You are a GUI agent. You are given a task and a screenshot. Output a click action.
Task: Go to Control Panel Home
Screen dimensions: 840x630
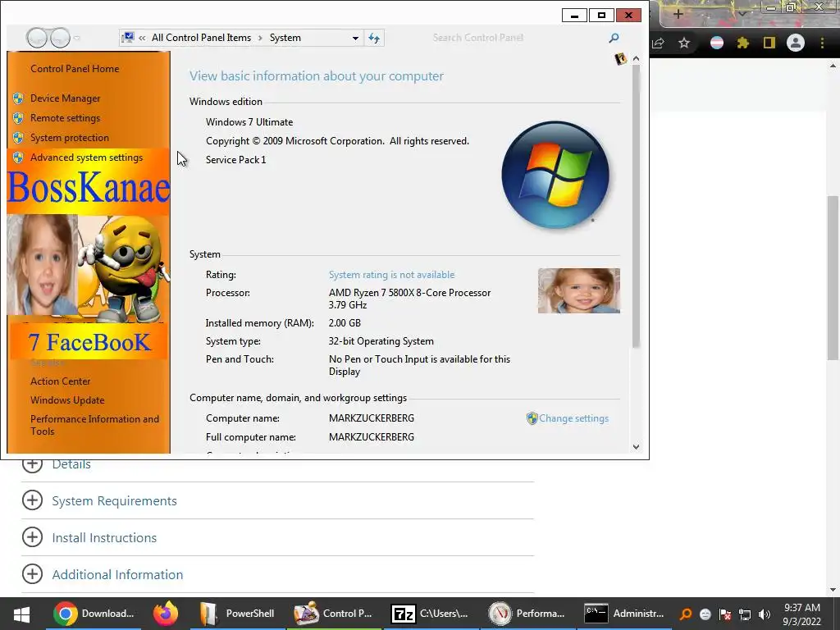tap(75, 69)
